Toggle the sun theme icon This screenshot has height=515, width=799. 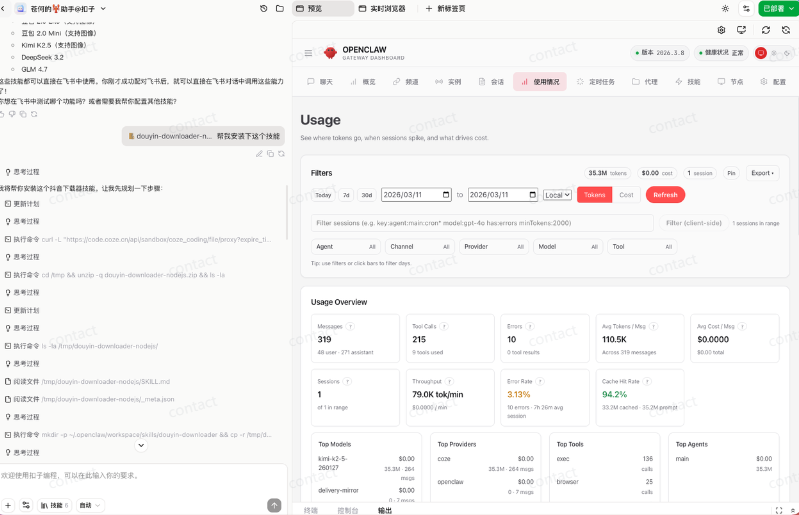(725, 9)
